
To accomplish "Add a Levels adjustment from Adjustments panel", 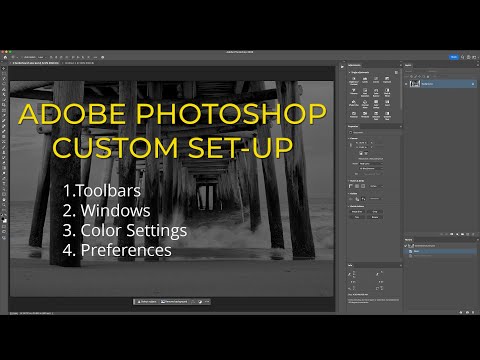I will tap(365, 80).
